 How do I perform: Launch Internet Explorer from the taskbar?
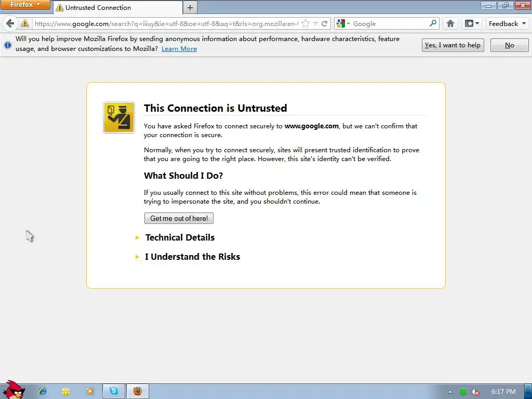coord(43,391)
